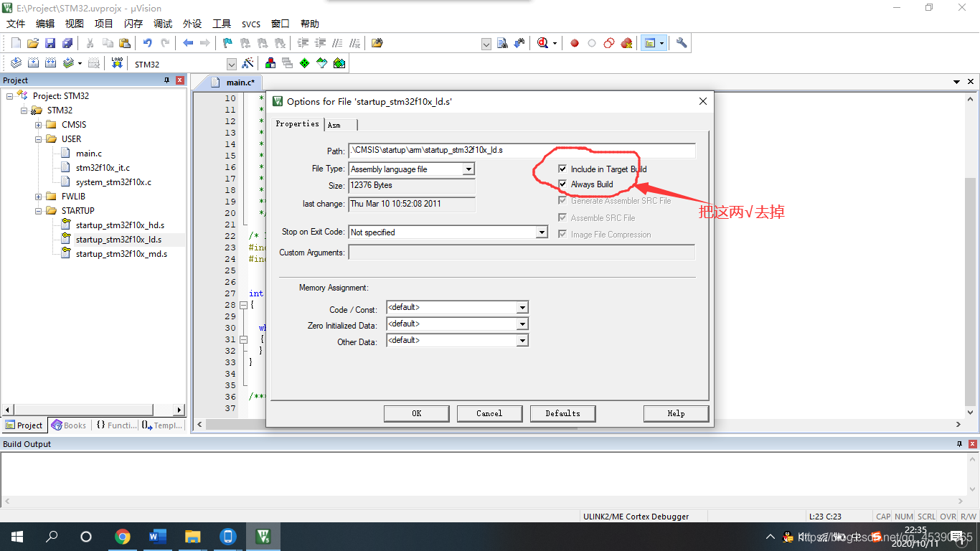The width and height of the screenshot is (980, 551).
Task: Create a new file from toolbar
Action: (x=15, y=43)
